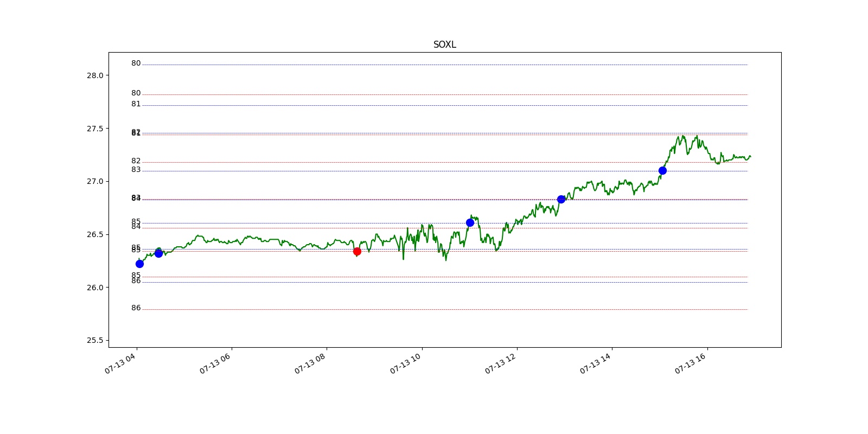Click the y-axis label 28.0
This screenshot has height=434, width=868.
[x=95, y=75]
